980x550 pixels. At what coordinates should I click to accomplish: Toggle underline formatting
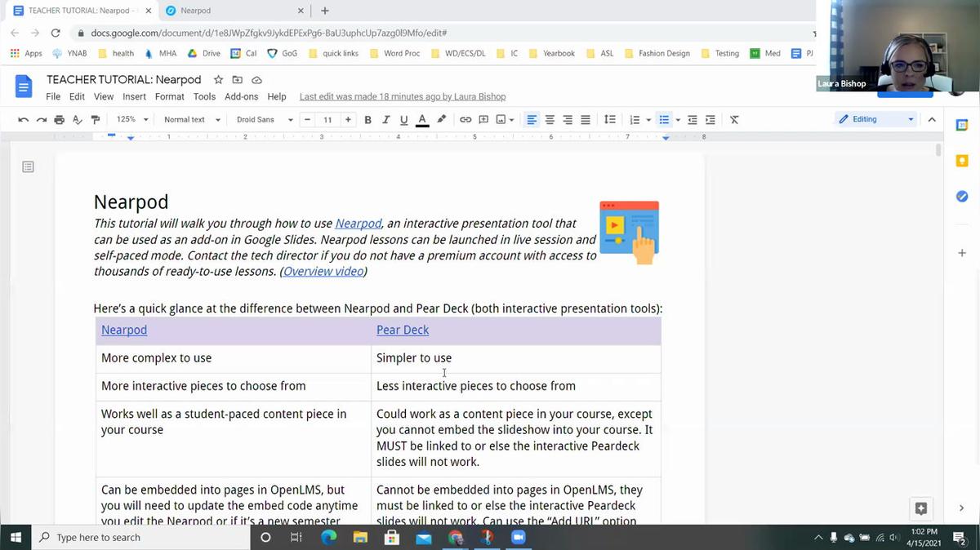click(x=403, y=120)
